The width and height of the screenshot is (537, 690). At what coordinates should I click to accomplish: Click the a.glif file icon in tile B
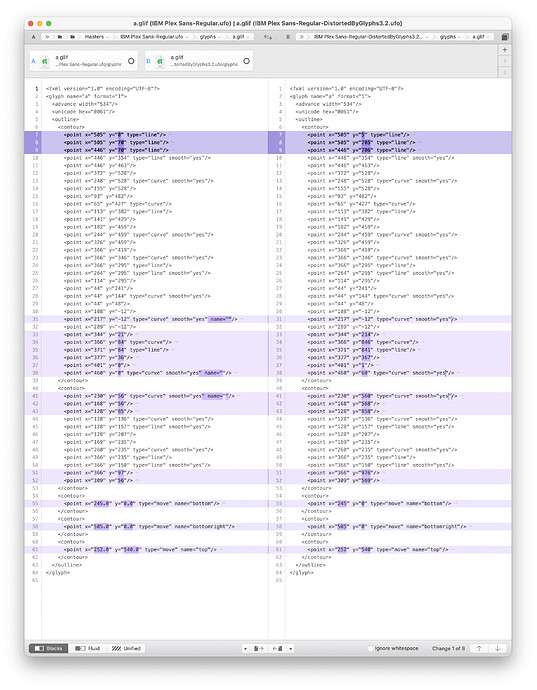[160, 61]
